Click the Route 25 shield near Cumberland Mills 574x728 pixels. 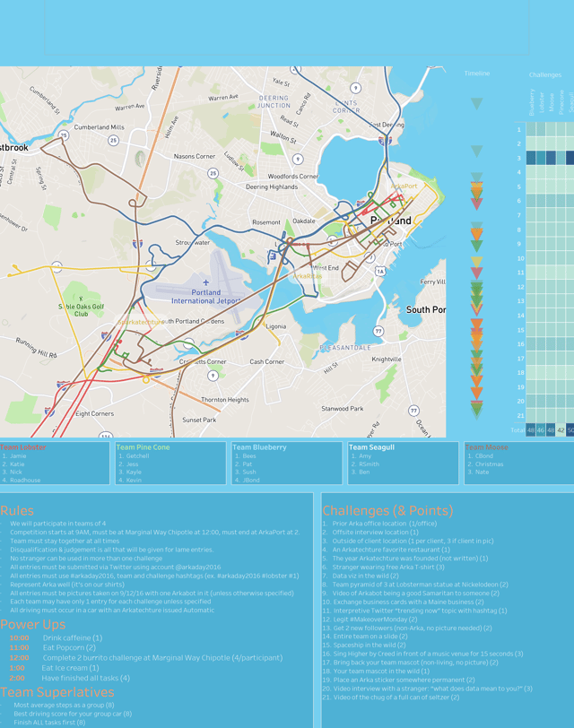click(113, 140)
